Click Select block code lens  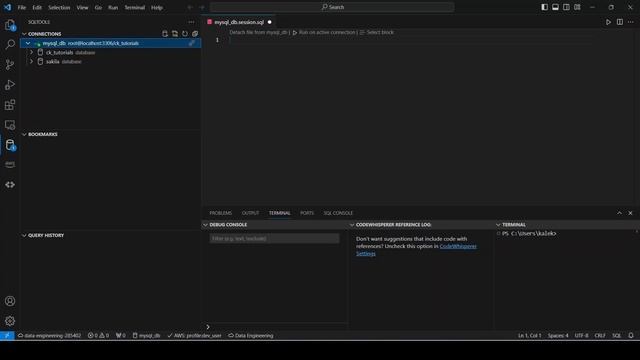coord(377,32)
